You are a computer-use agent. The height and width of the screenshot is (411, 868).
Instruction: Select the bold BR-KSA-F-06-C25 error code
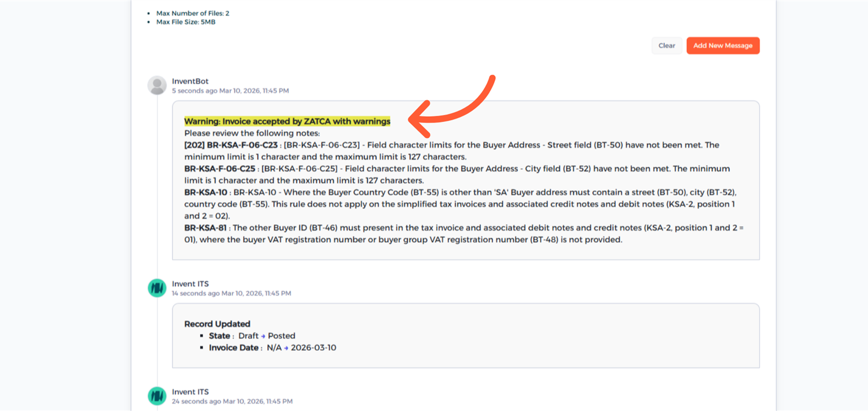[219, 169]
